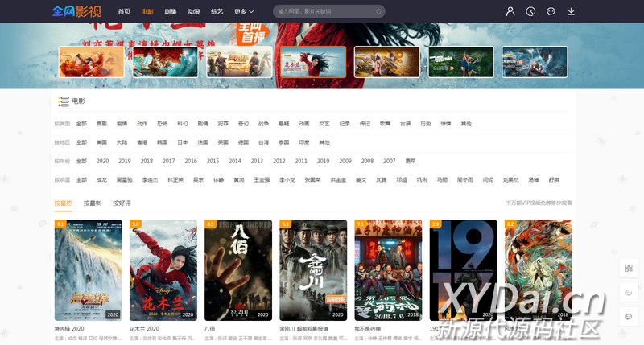Filter by region 大陆
This screenshot has height=345, width=644.
(x=122, y=142)
